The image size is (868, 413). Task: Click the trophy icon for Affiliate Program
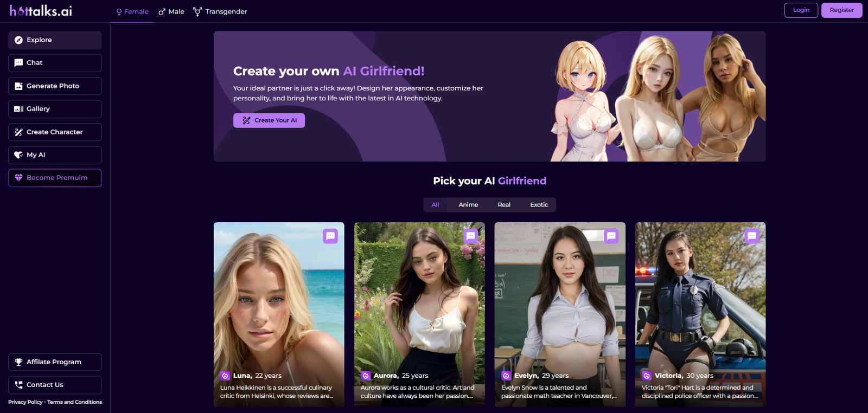pyautogui.click(x=18, y=362)
